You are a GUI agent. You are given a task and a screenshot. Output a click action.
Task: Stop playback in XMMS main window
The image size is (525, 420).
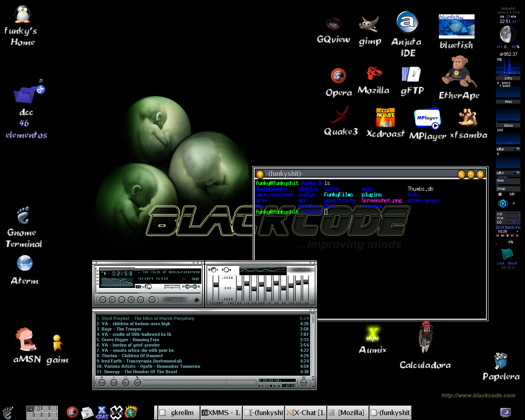point(131,300)
